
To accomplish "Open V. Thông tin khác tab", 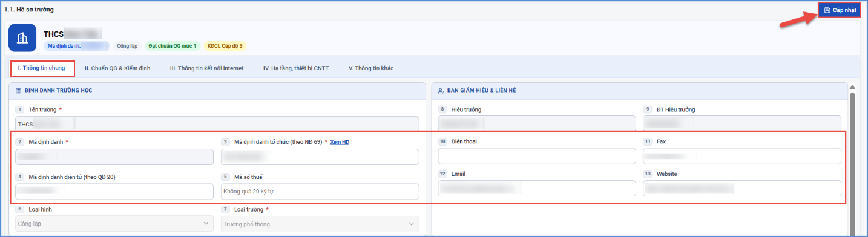I will pyautogui.click(x=371, y=68).
